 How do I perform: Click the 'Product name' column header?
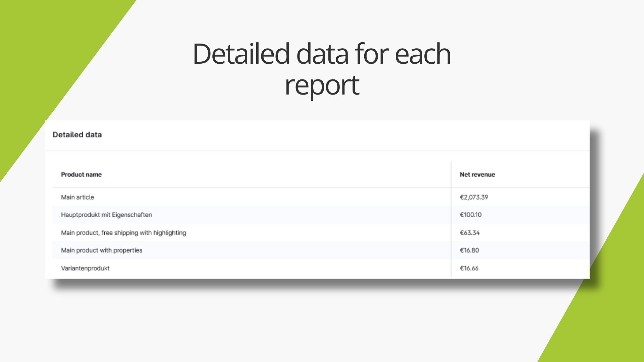(81, 174)
